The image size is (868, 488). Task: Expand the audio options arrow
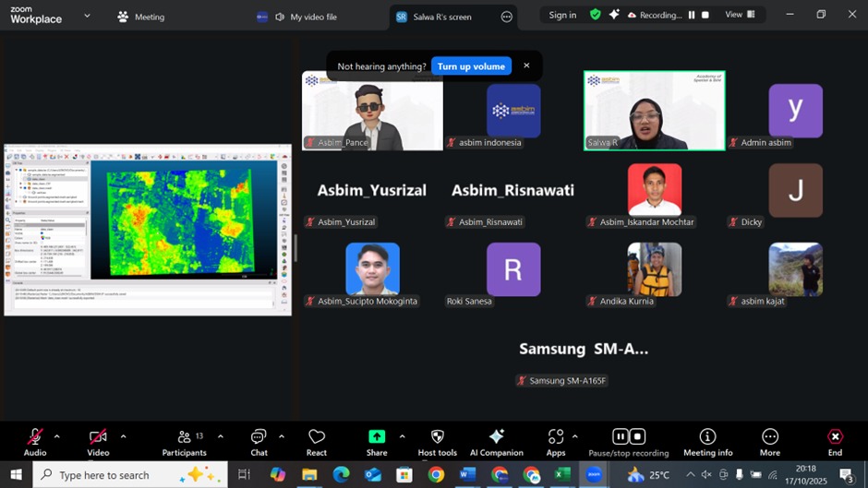click(57, 436)
